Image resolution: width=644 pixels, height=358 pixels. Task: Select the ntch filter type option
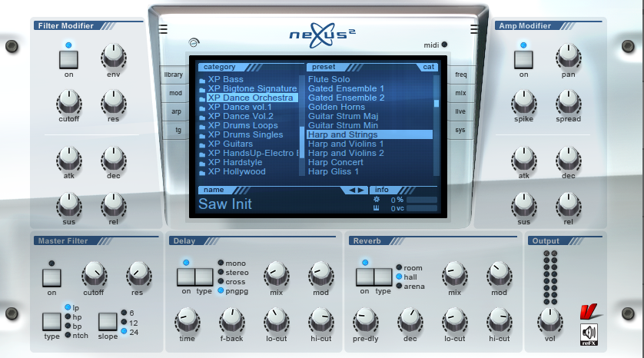coord(77,336)
